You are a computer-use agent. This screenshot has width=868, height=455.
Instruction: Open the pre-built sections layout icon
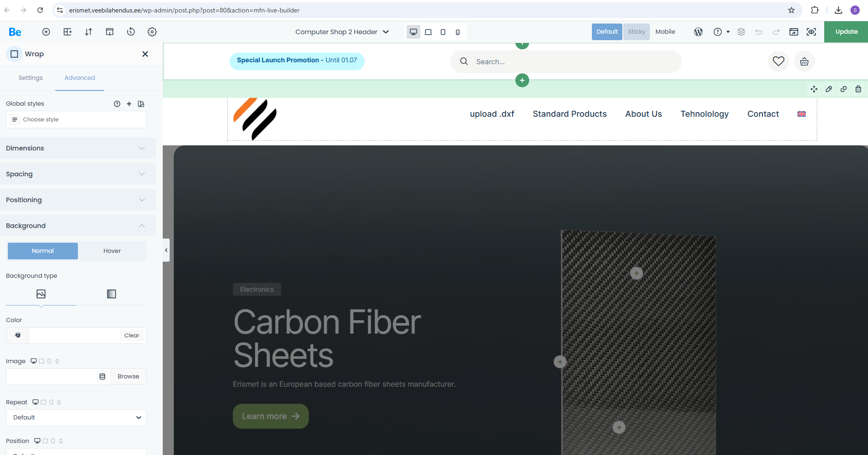tap(67, 32)
